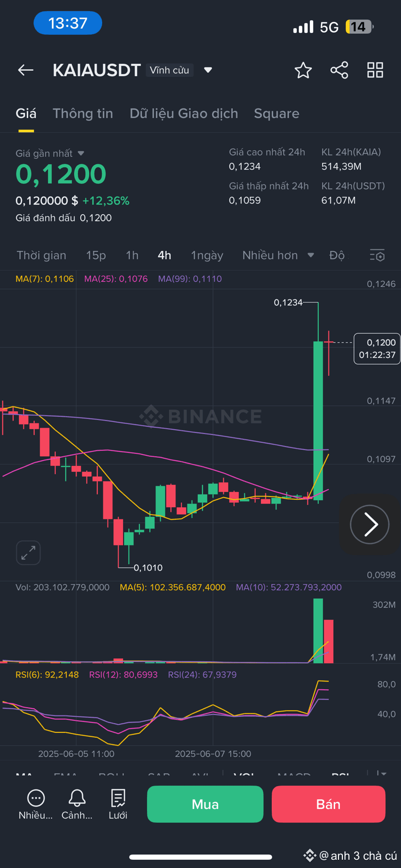Screen dimensions: 401x868
Task: Tap the volume MA(10) value label
Action: 289,587
